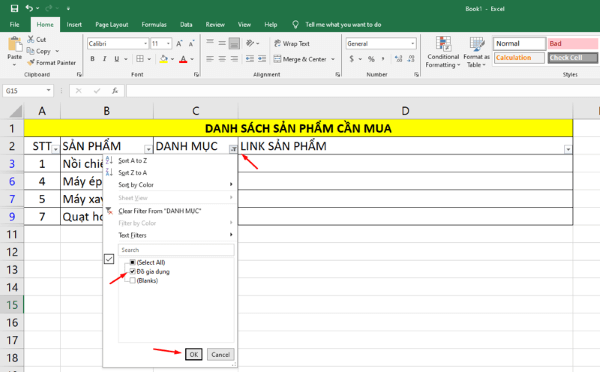
Task: Expand the Name Box dropdown arrow
Action: (49, 90)
